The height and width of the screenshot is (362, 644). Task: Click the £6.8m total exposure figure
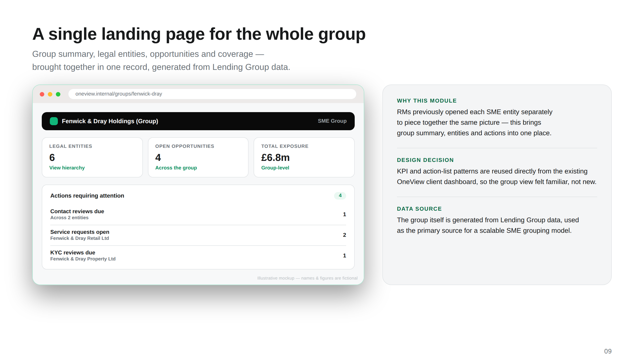[275, 158]
